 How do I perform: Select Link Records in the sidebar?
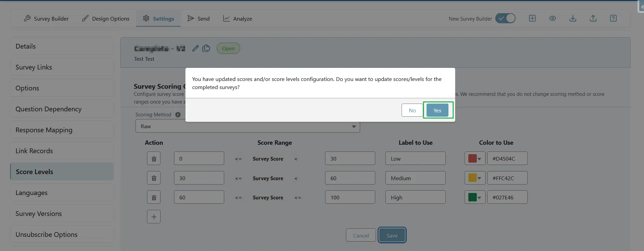pyautogui.click(x=62, y=151)
